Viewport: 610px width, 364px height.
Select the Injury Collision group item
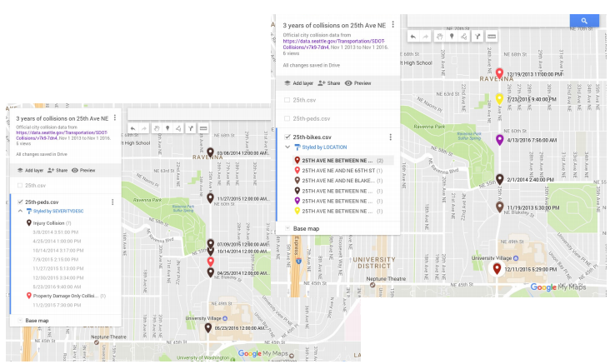(x=52, y=222)
